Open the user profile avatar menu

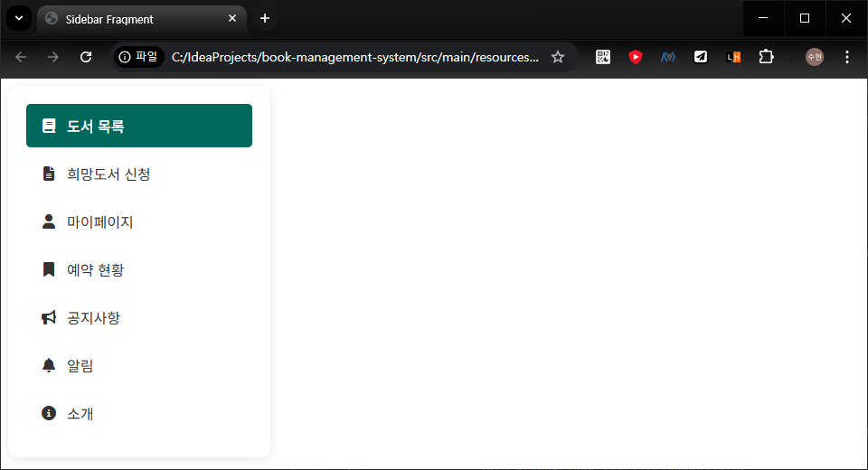coord(815,57)
